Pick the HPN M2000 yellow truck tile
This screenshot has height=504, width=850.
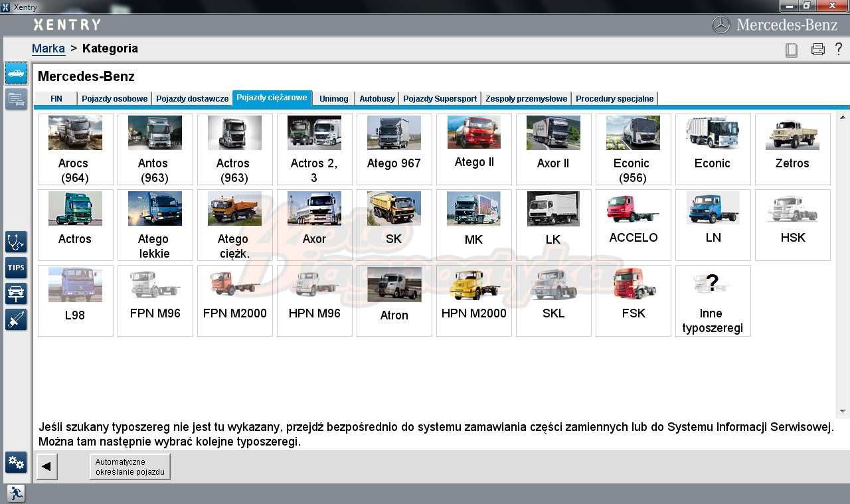(474, 301)
